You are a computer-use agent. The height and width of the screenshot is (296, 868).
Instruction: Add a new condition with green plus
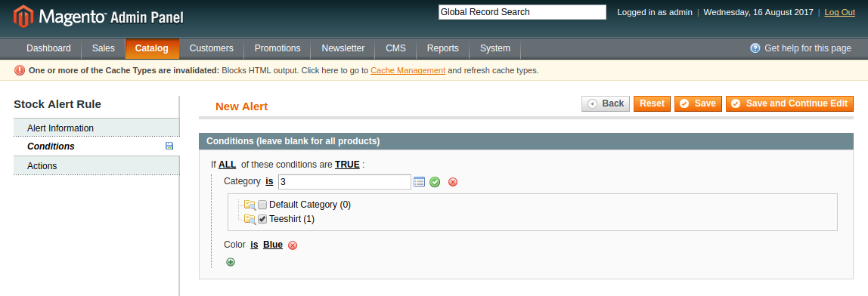[x=231, y=262]
